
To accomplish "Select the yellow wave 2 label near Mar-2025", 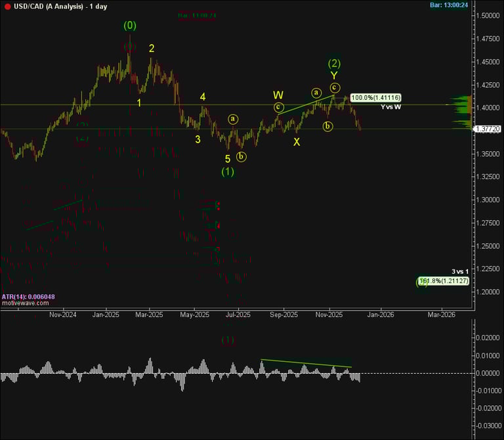I will click(x=152, y=49).
